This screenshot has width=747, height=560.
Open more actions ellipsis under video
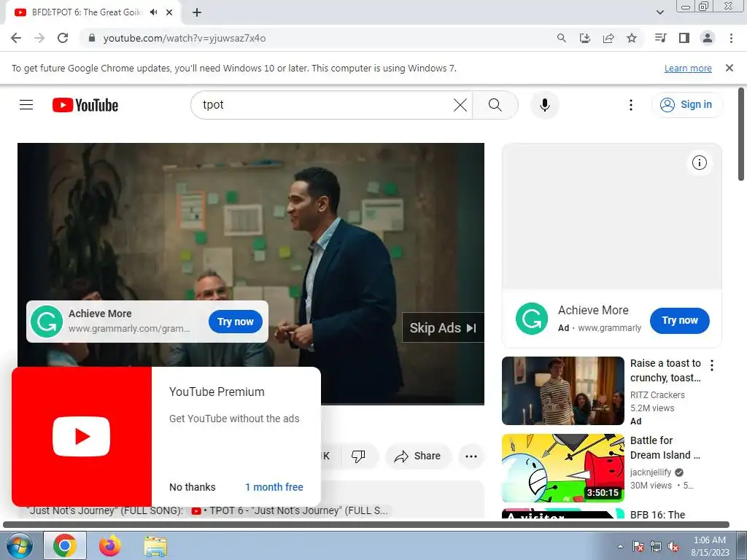(x=471, y=456)
